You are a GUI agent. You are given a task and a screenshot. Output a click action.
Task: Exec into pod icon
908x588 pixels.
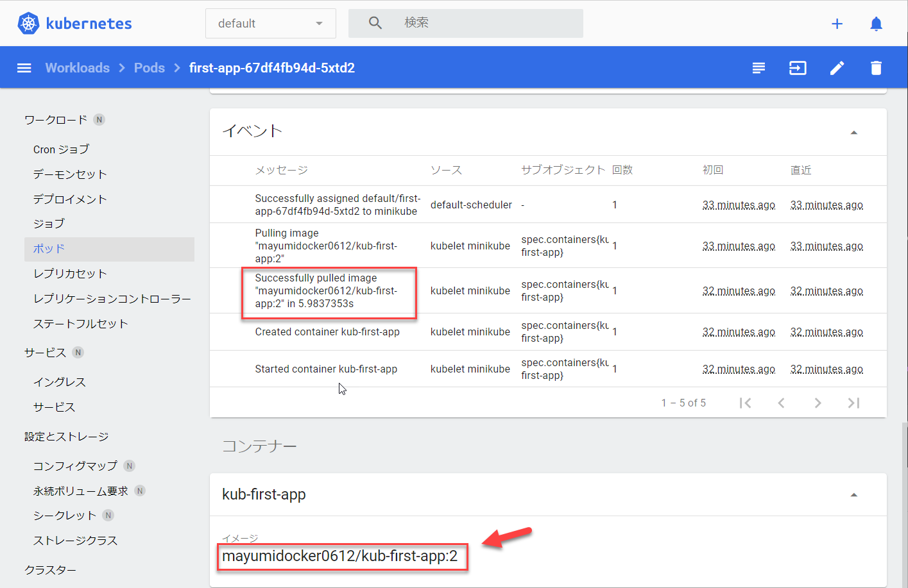798,68
